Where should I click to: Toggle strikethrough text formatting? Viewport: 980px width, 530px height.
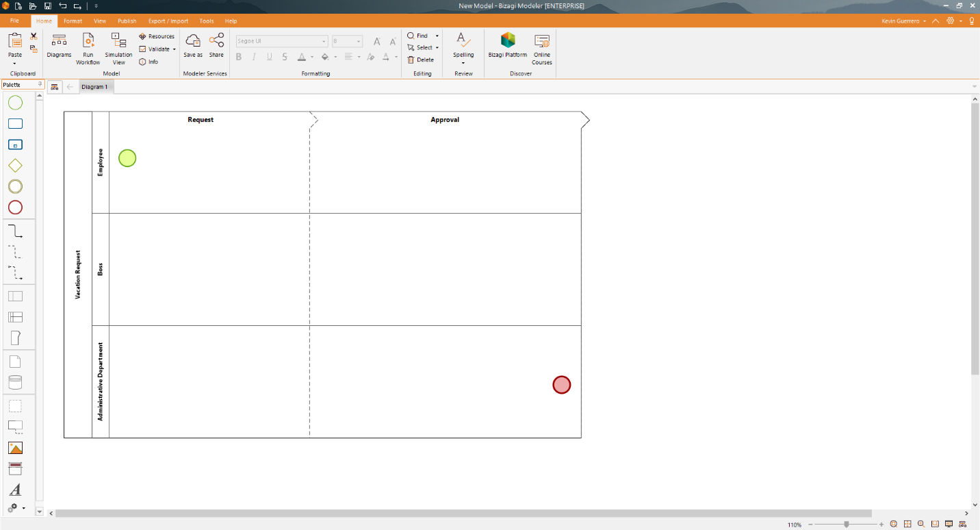pos(285,57)
